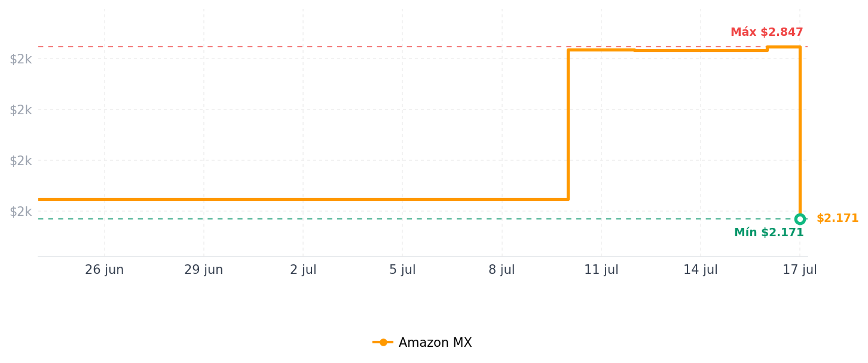
Task: Click the 29 jun date axis label
Action: coord(204,270)
